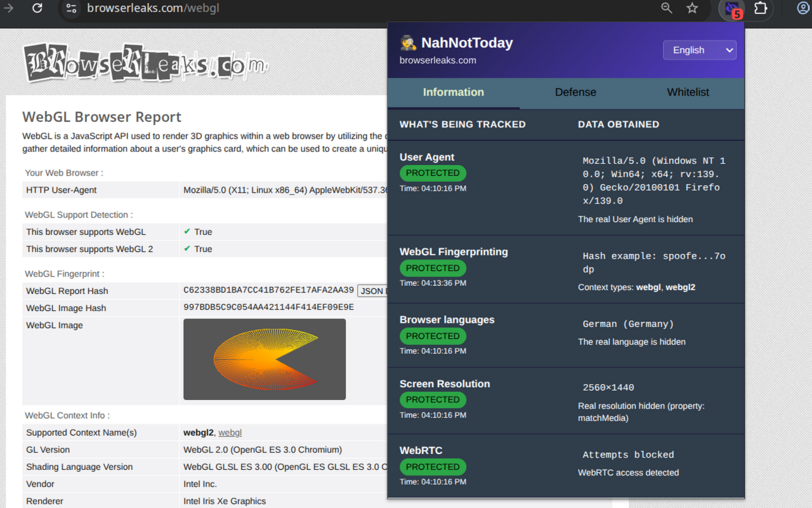Click the "Time: 04:13:36 PM" timestamp
Image resolution: width=812 pixels, height=508 pixels.
tap(433, 283)
